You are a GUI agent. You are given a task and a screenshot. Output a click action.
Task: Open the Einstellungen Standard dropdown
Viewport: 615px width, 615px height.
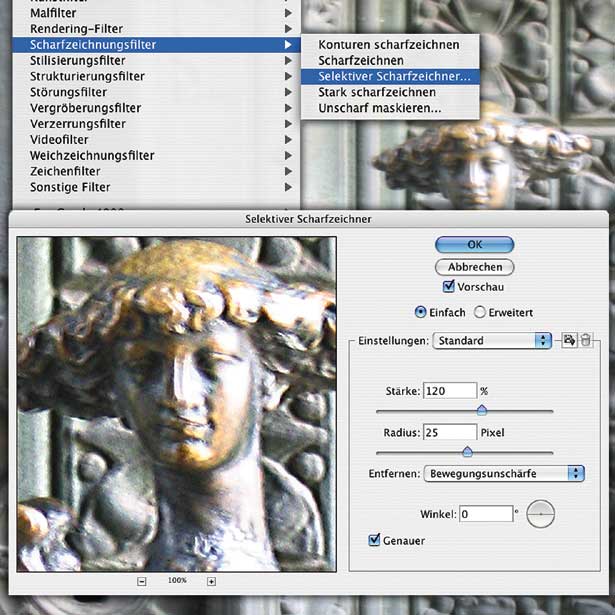pos(492,341)
